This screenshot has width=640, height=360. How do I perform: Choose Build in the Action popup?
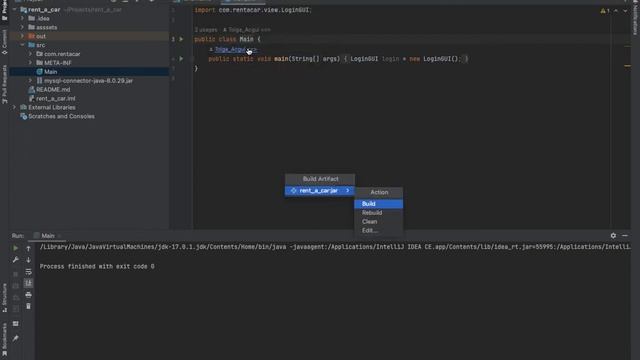click(x=378, y=204)
